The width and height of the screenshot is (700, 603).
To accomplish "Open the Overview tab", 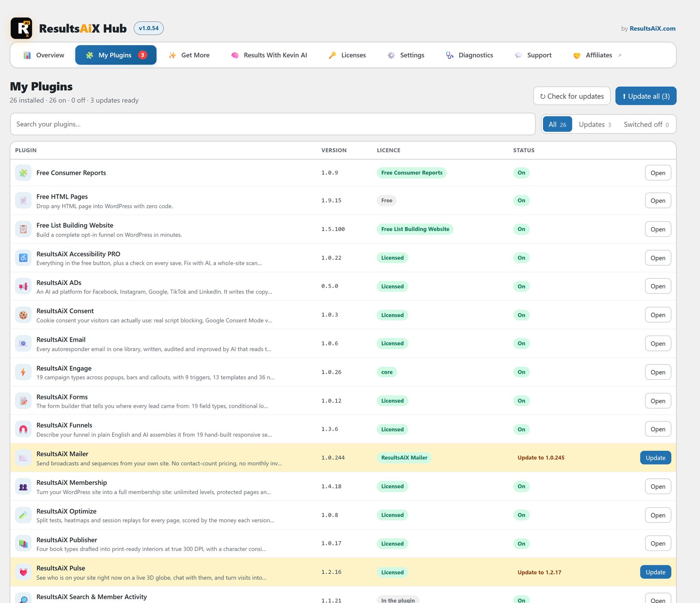I will tap(44, 55).
